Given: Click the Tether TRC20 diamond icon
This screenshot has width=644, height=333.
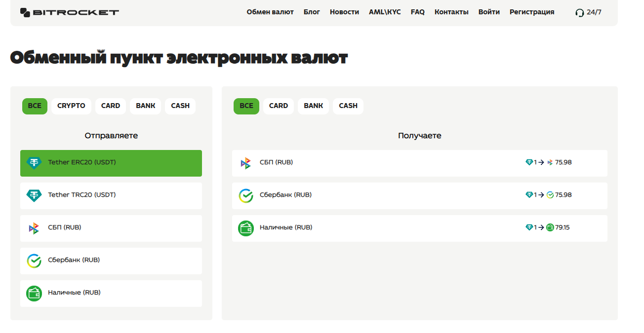Looking at the screenshot, I should [x=34, y=195].
